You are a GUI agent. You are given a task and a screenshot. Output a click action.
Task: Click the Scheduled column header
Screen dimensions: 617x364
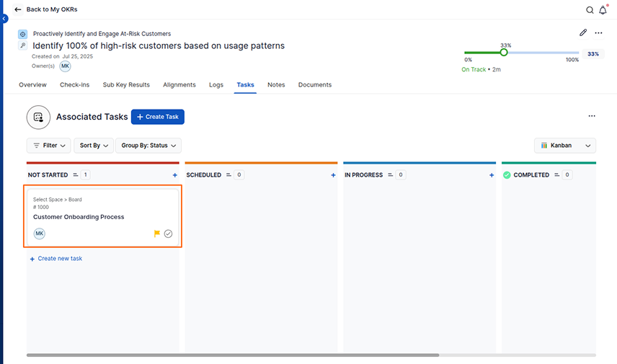[x=204, y=174]
